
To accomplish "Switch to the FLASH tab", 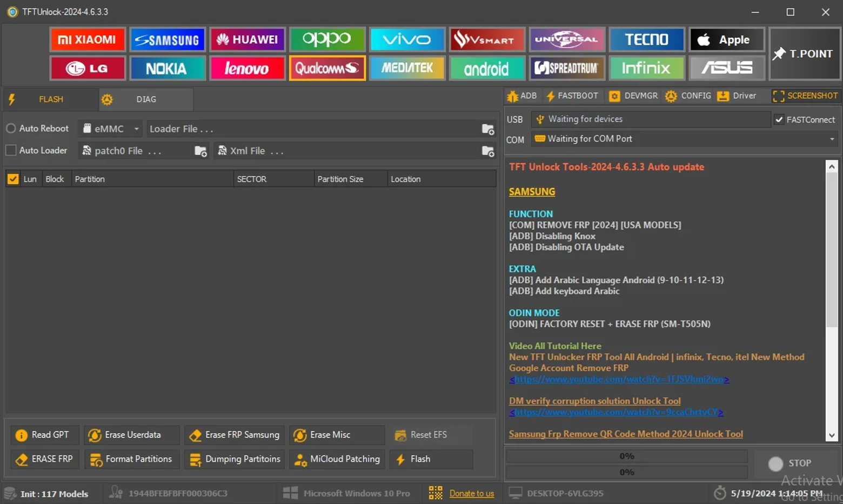I will tap(51, 99).
